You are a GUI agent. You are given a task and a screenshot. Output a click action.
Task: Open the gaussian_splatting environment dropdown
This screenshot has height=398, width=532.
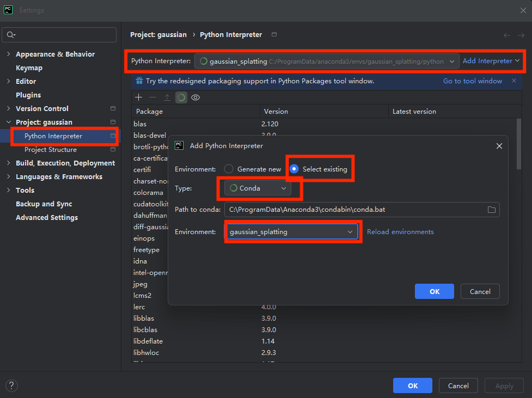click(x=291, y=232)
